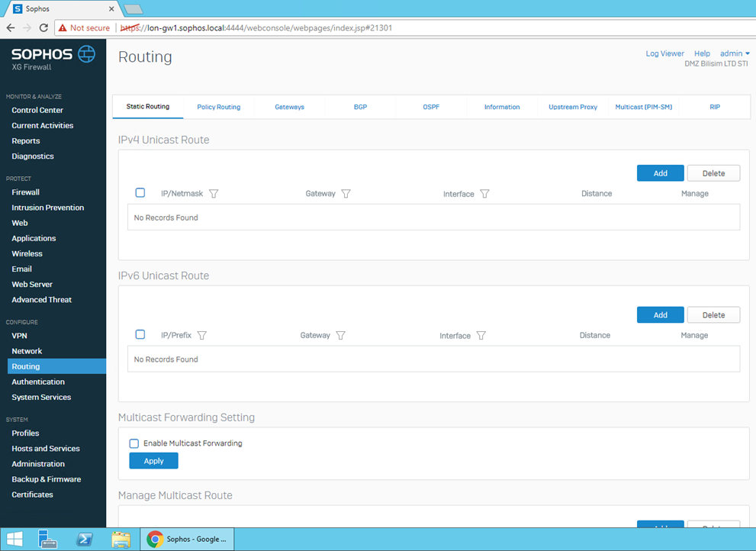Tick the IPv4 select-all checkbox
The height and width of the screenshot is (551, 756).
pyautogui.click(x=140, y=193)
